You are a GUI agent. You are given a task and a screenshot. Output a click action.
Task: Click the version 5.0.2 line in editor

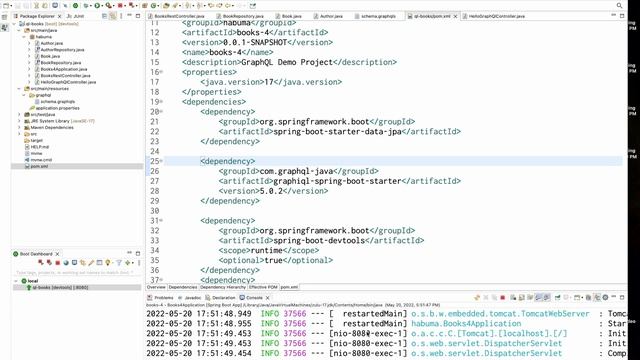[x=273, y=191]
